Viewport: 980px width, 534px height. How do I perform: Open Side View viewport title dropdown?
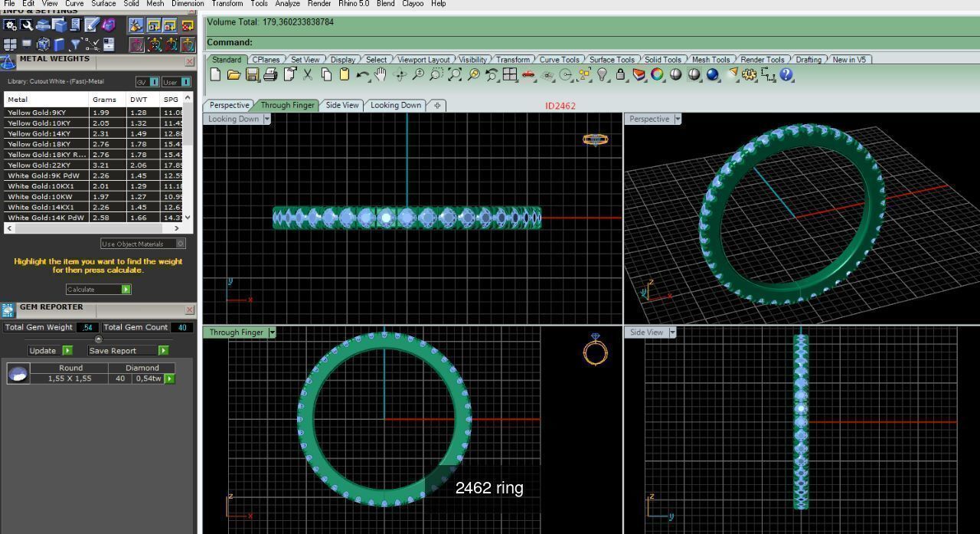click(672, 333)
